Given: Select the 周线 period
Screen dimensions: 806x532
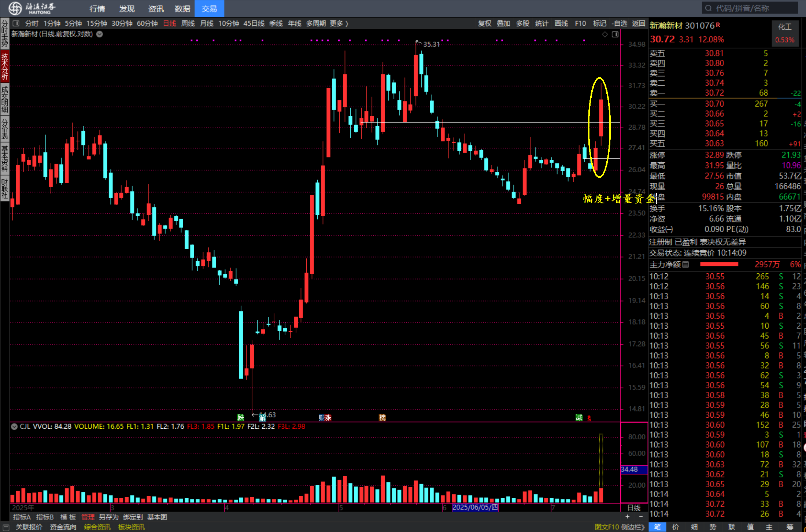Looking at the screenshot, I should pyautogui.click(x=188, y=23).
